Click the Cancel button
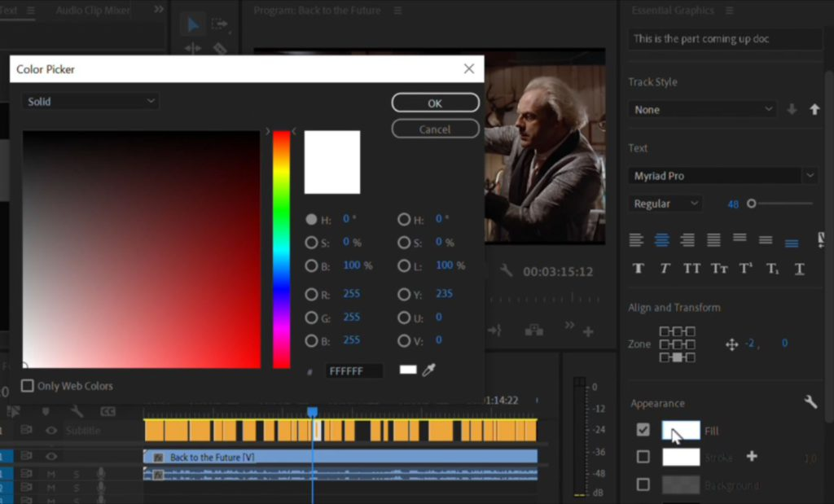 point(435,129)
